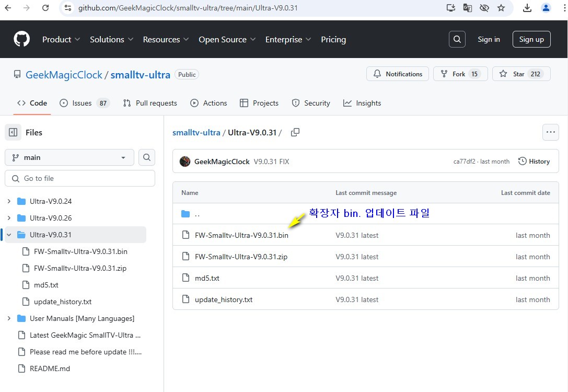The width and height of the screenshot is (568, 392).
Task: Expand the Ultra-V9.0.26 folder chevron
Action: click(9, 218)
